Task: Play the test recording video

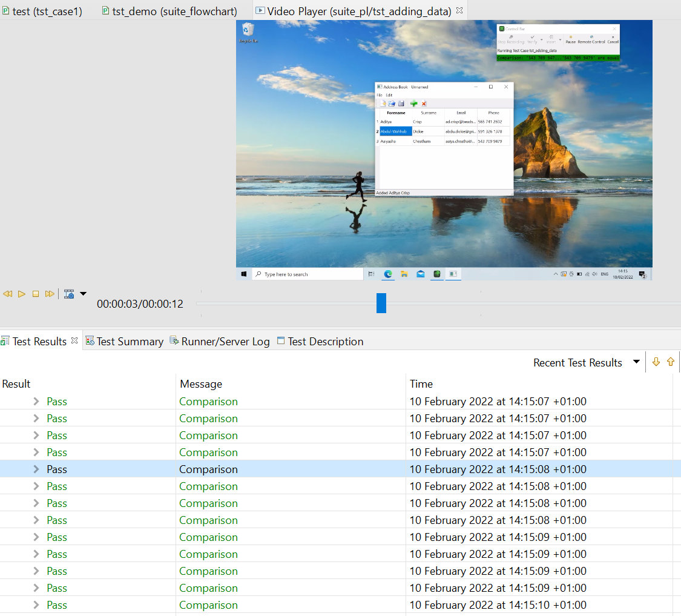Action: click(x=22, y=294)
